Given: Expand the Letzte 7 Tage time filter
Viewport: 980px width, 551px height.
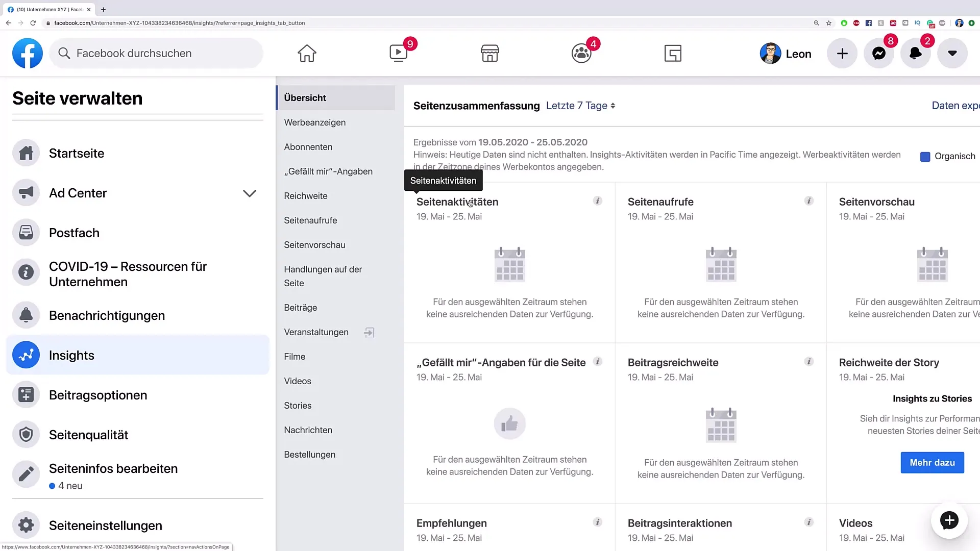Looking at the screenshot, I should point(580,106).
